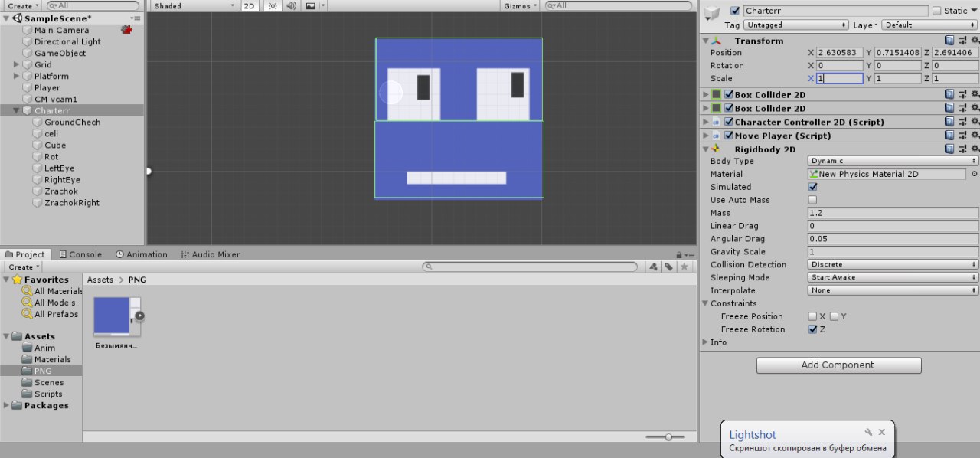Search by type icon in Project panel
The image size is (980, 458).
(x=654, y=267)
